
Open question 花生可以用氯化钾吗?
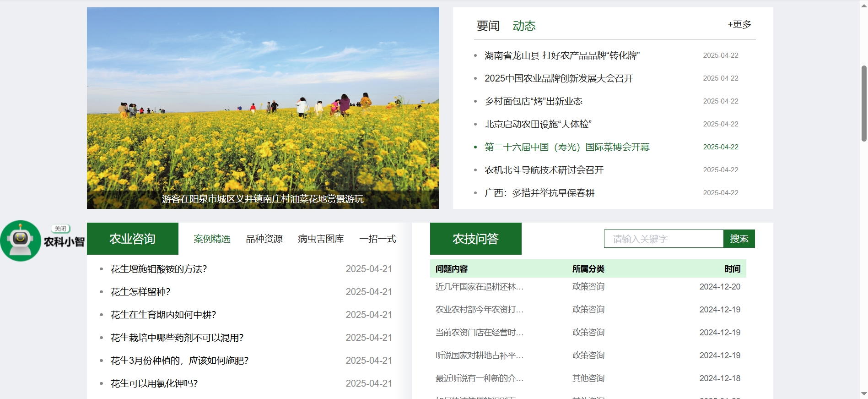tap(154, 383)
